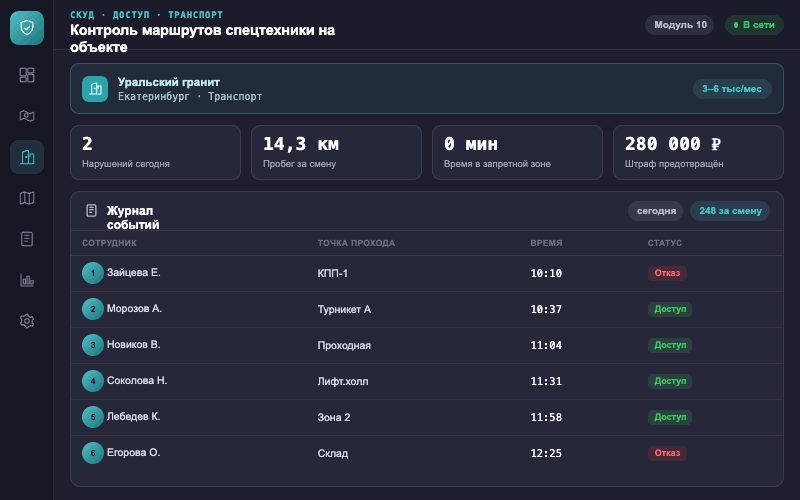This screenshot has height=500, width=800.
Task: Click the Уральский гранит building icon
Action: pos(95,89)
